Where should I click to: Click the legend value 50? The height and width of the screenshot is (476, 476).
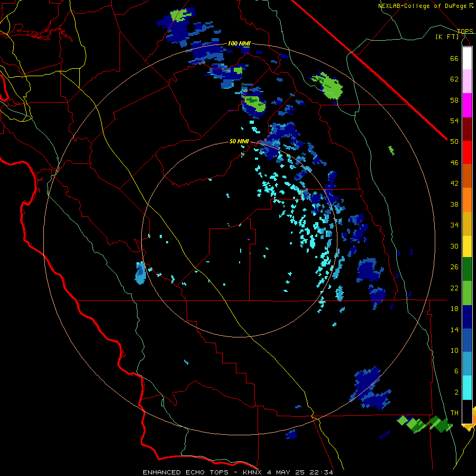point(454,141)
